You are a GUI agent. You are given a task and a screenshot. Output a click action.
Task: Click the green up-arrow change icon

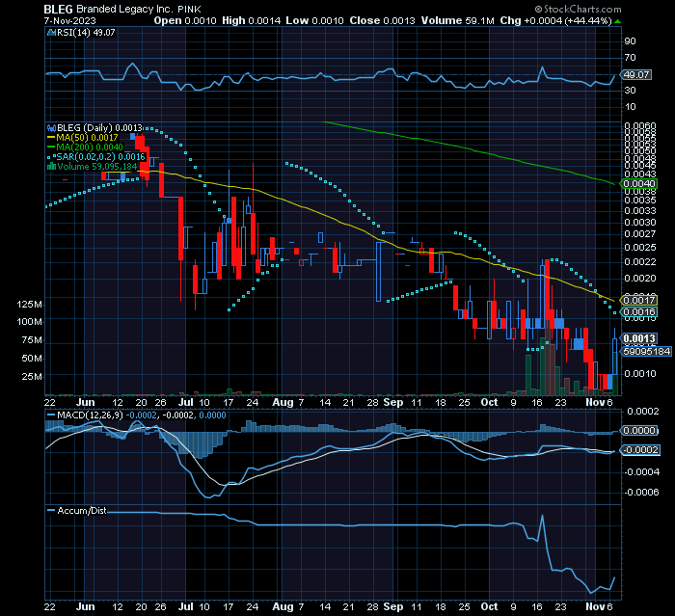(618, 21)
